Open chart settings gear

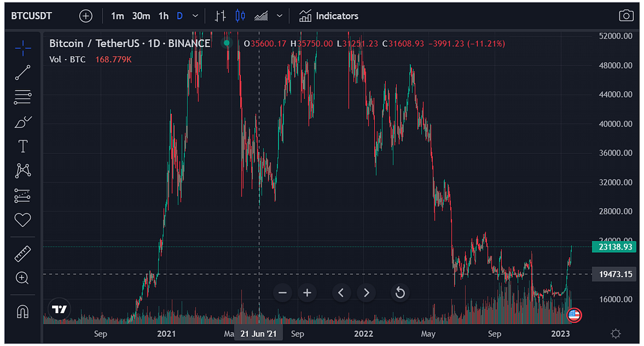click(615, 333)
